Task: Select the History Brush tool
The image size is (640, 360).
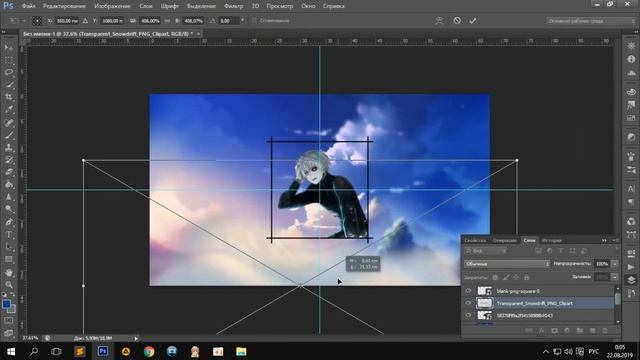Action: 9,160
